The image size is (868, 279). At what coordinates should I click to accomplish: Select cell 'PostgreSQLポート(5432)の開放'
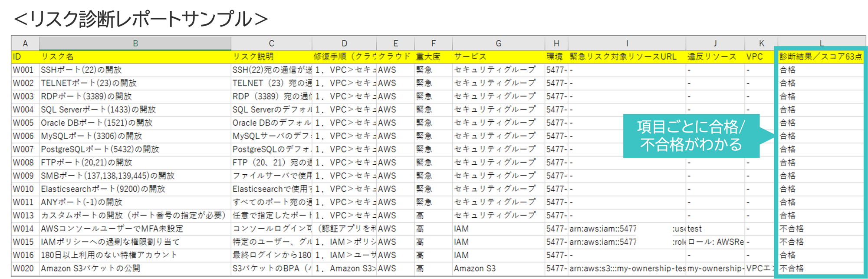coord(135,149)
